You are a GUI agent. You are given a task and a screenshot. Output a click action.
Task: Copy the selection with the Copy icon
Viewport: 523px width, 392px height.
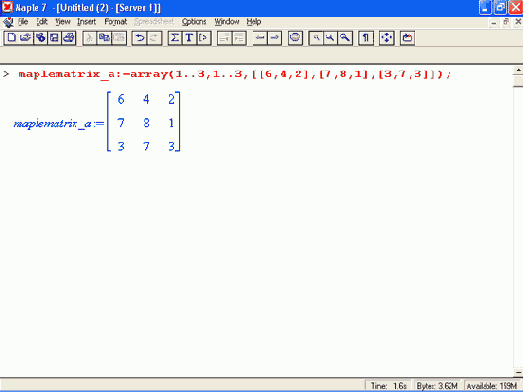pos(104,38)
